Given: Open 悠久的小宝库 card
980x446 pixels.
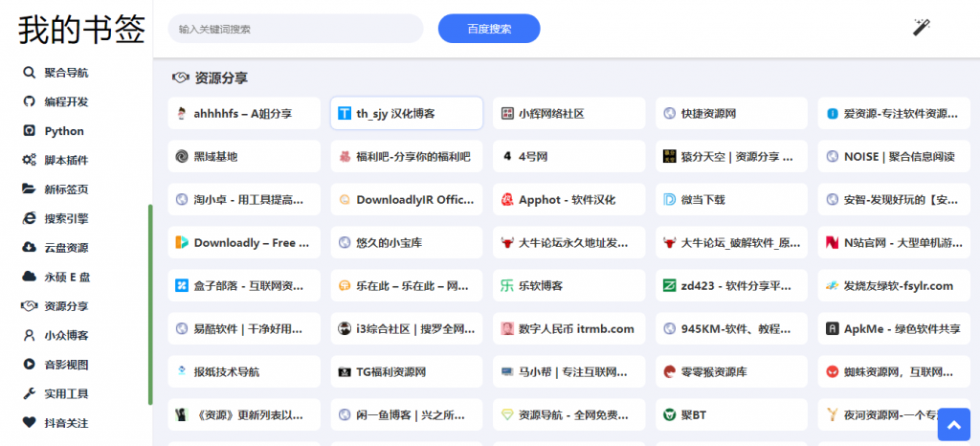Looking at the screenshot, I should (x=406, y=242).
